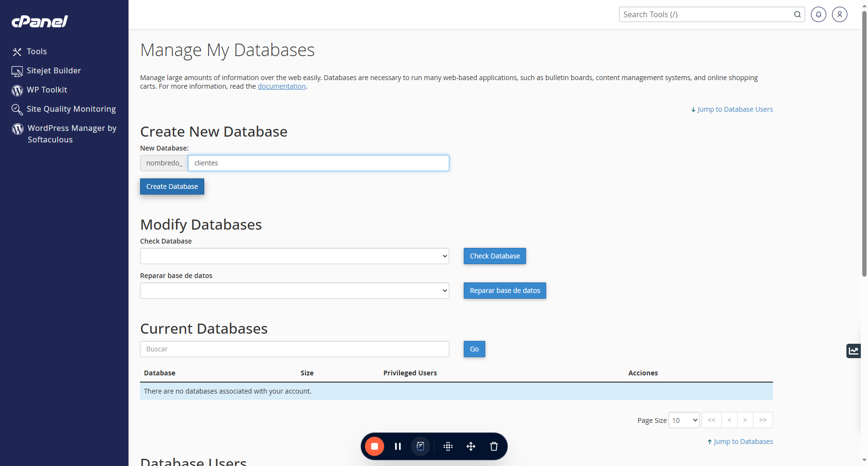Open the Page Size dropdown
This screenshot has height=466, width=868.
(684, 420)
